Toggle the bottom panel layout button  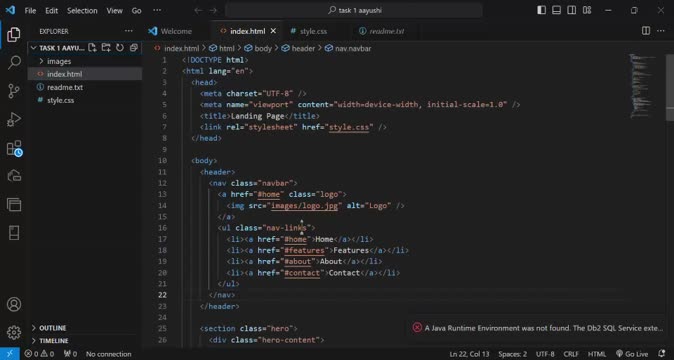coord(557,10)
